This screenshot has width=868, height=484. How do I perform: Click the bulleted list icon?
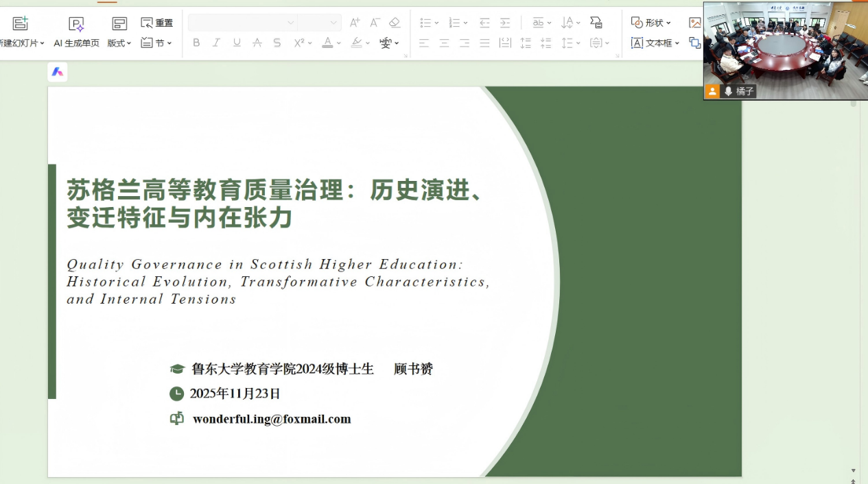[425, 23]
